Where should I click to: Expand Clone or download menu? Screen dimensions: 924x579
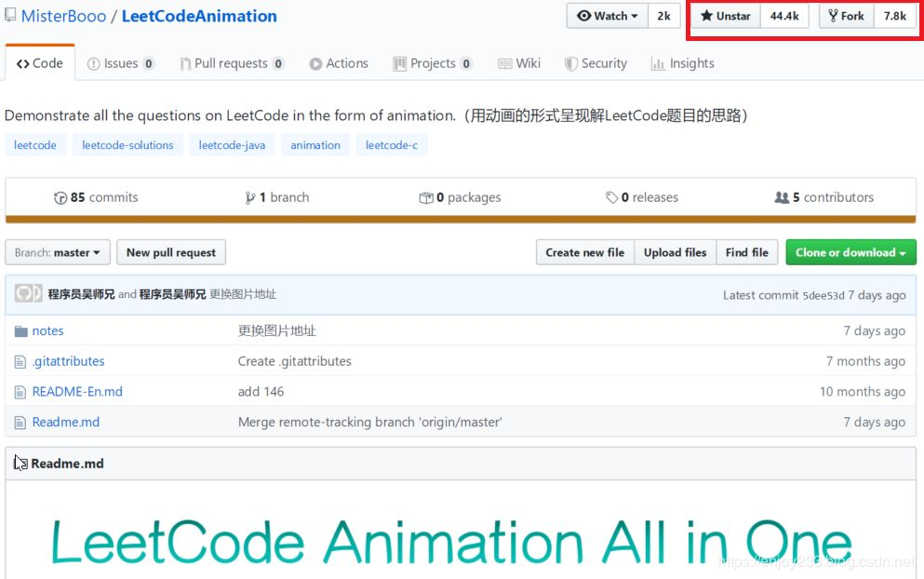pyautogui.click(x=850, y=252)
